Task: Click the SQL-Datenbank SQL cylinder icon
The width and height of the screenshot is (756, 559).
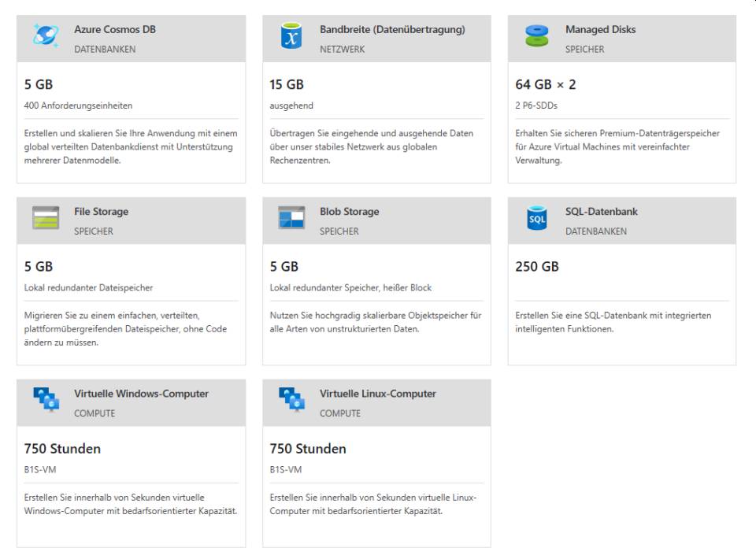Action: pyautogui.click(x=536, y=218)
